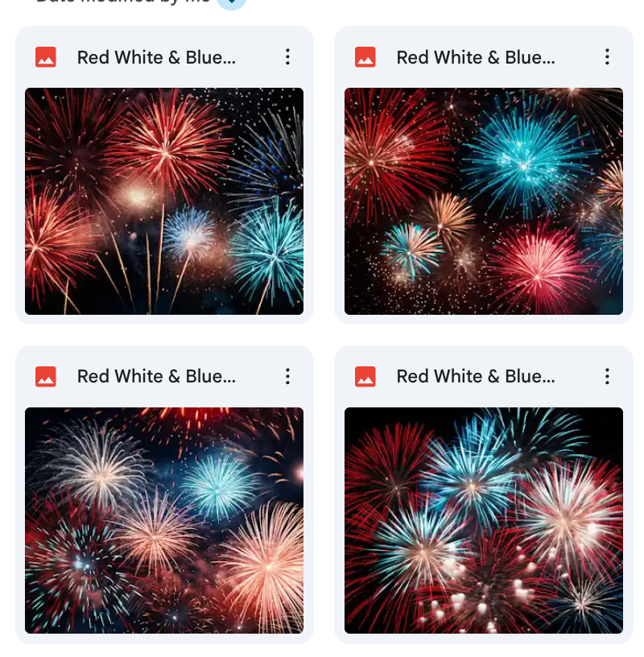This screenshot has height=657, width=644.
Task: Open the thumbnail with dense red and blue-white bursts on black
Action: [x=484, y=520]
